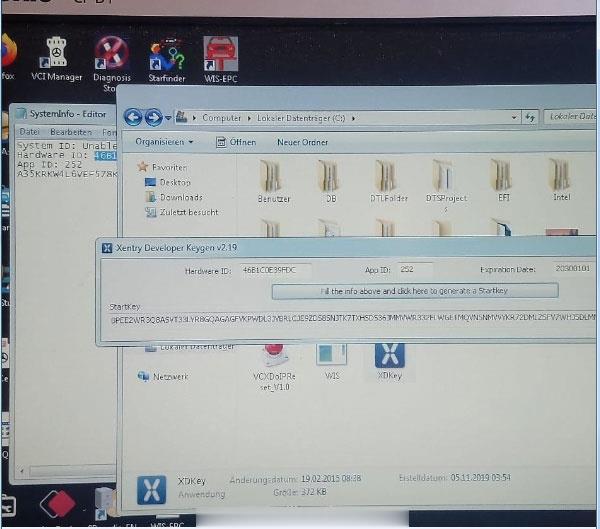600x529 pixels.
Task: Click the Änderungsdatum value 19.02.2015 08:28
Action: (331, 478)
